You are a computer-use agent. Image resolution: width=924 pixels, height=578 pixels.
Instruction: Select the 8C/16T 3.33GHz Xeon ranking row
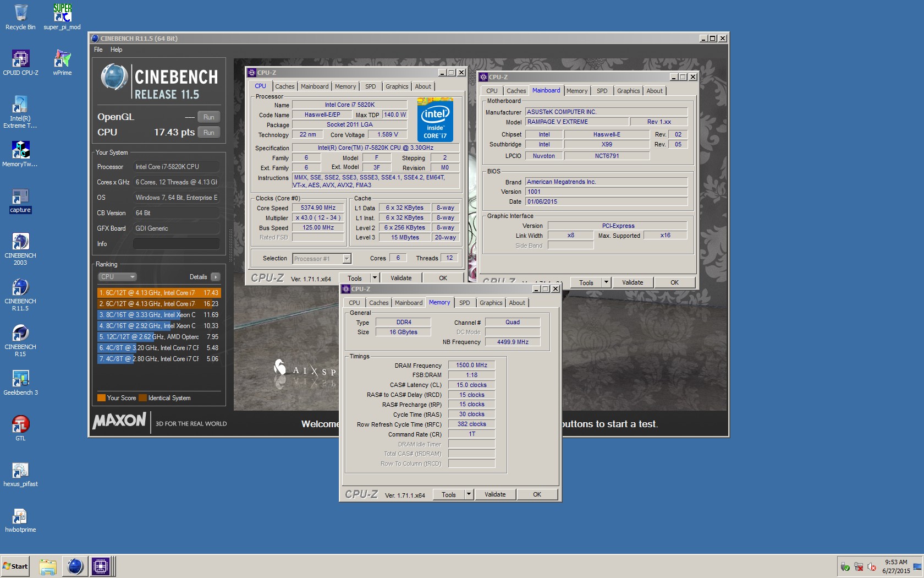point(159,315)
